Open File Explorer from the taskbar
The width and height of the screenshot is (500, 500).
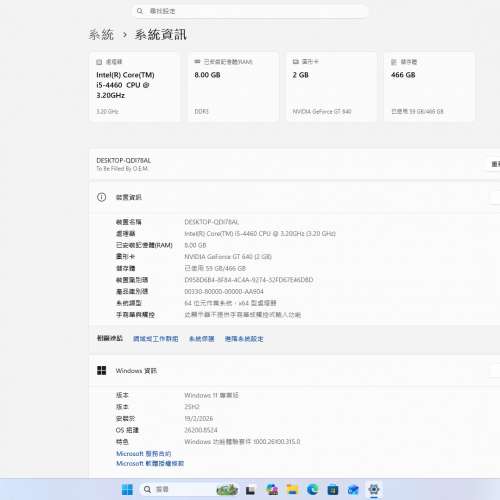coord(292,489)
